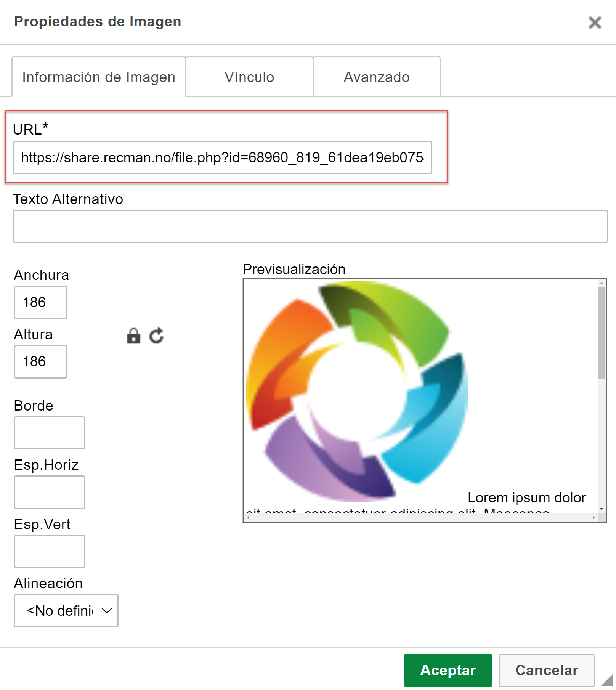Screen dimensions: 616x690
Task: Open the Avanzado tab
Action: coord(377,77)
